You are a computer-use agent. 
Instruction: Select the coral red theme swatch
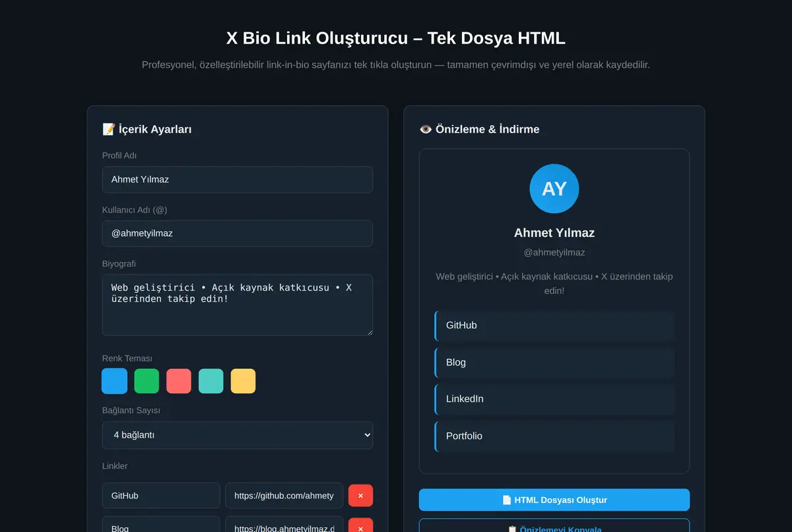(179, 381)
